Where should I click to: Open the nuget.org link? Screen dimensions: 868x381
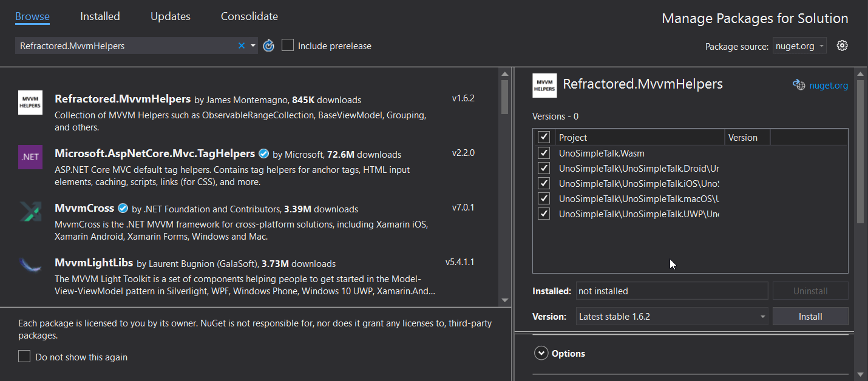pos(829,86)
